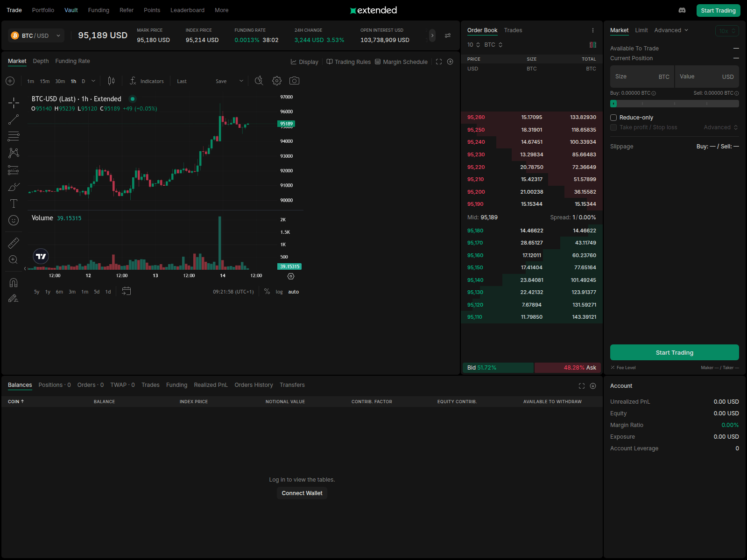Open the BTC/USD market selector

tap(36, 35)
